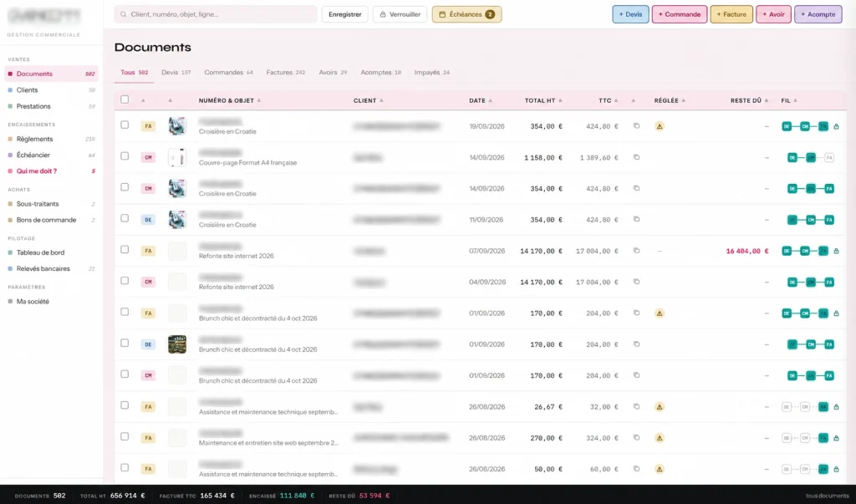
Task: Select the 04/09/2026 Refonte order checkbox
Action: tap(125, 281)
